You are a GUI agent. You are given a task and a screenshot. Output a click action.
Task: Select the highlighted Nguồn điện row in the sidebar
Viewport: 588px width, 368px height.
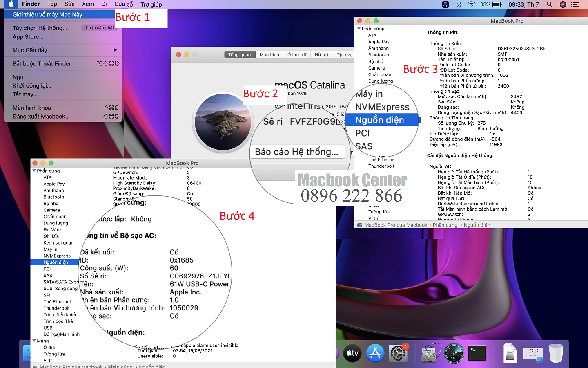coord(56,262)
